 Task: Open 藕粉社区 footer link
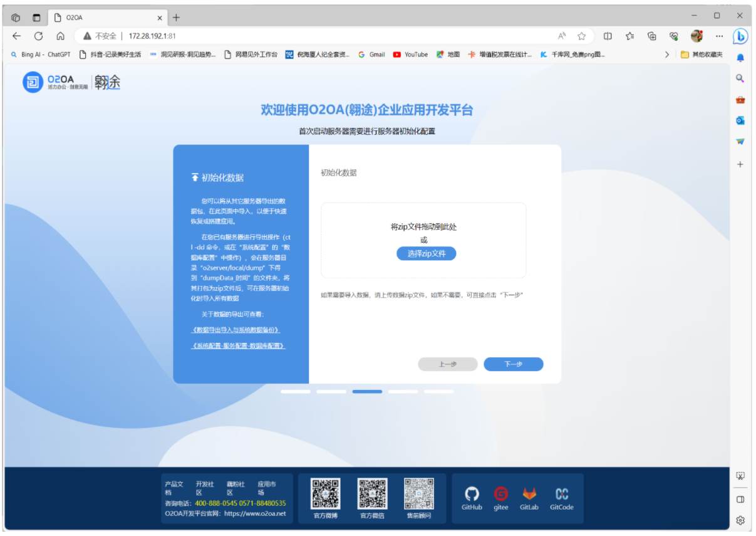pyautogui.click(x=236, y=488)
